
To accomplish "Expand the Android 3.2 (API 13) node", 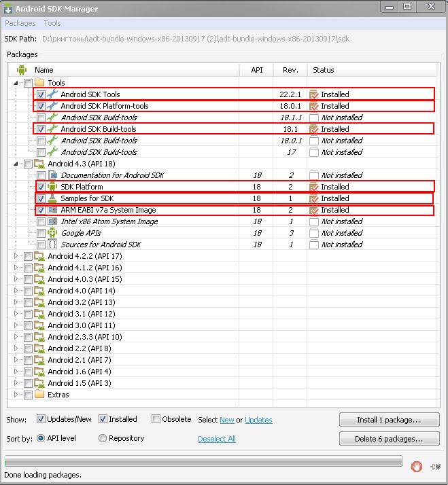I will click(16, 302).
